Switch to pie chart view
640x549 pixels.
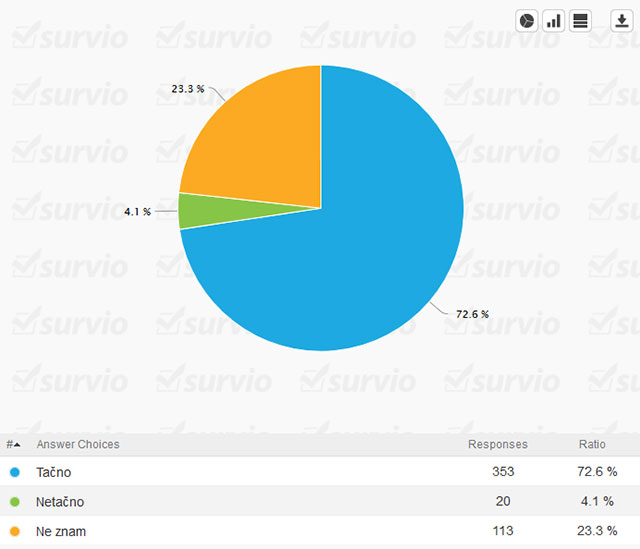pyautogui.click(x=527, y=21)
